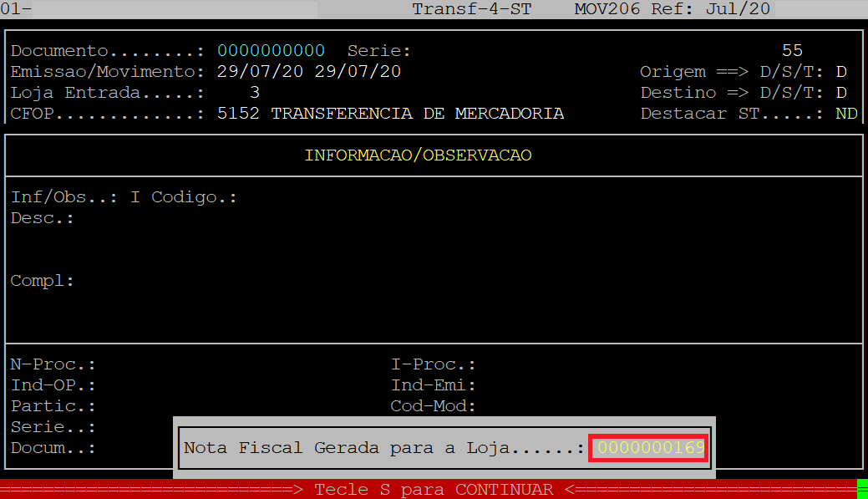Click the Cod-Mod field label
868x499 pixels.
pos(433,406)
